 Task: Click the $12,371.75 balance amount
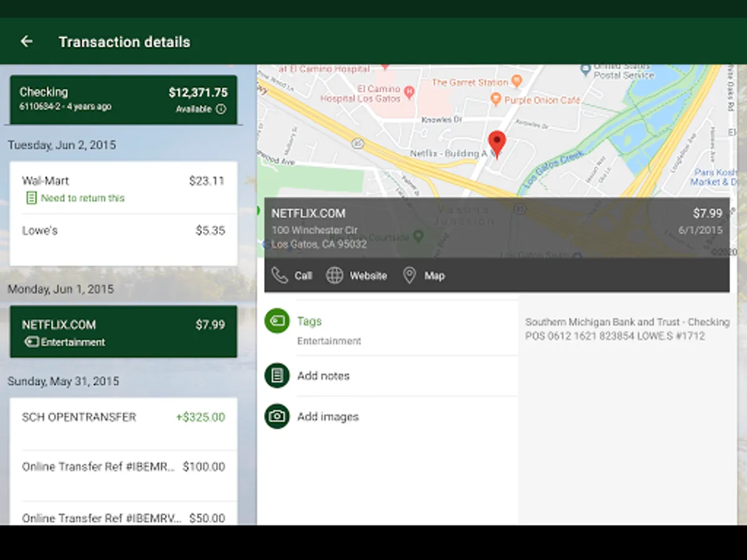click(198, 93)
